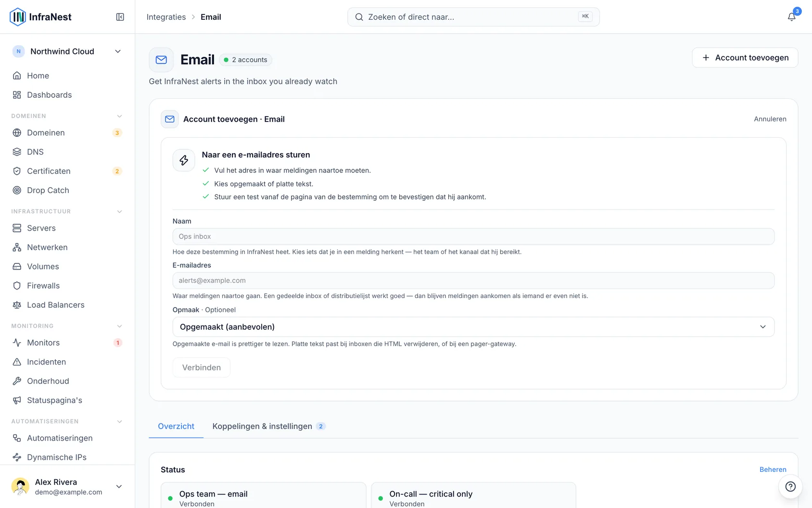The width and height of the screenshot is (812, 508).
Task: Collapse the MONITORING sidebar section
Action: pos(119,326)
